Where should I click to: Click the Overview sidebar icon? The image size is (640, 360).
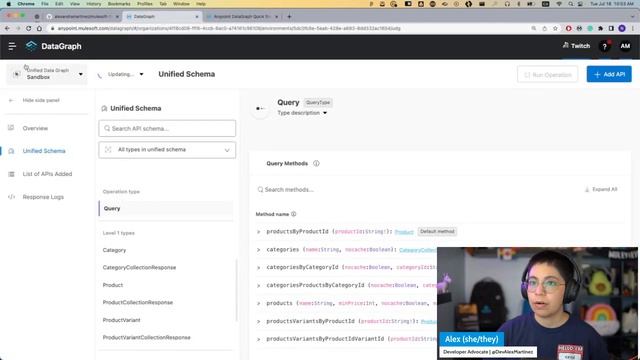point(11,128)
